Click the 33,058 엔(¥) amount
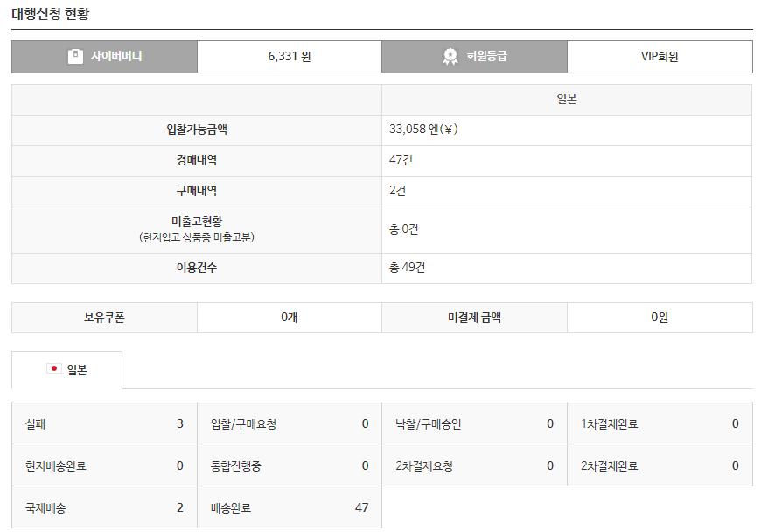 [423, 129]
